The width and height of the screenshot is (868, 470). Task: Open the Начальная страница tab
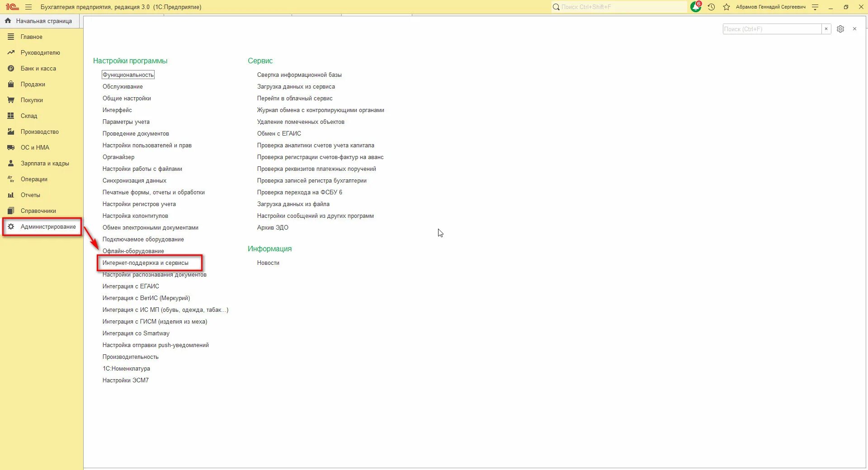click(x=39, y=21)
